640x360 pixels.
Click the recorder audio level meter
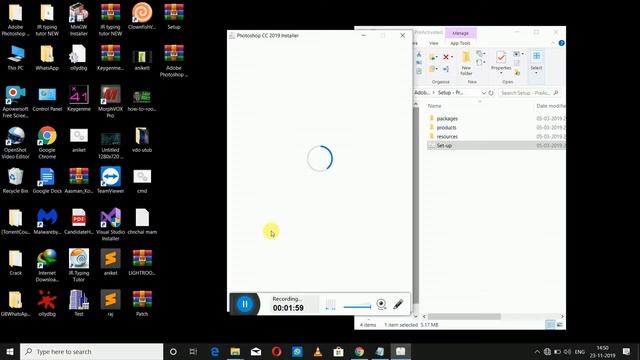331,304
